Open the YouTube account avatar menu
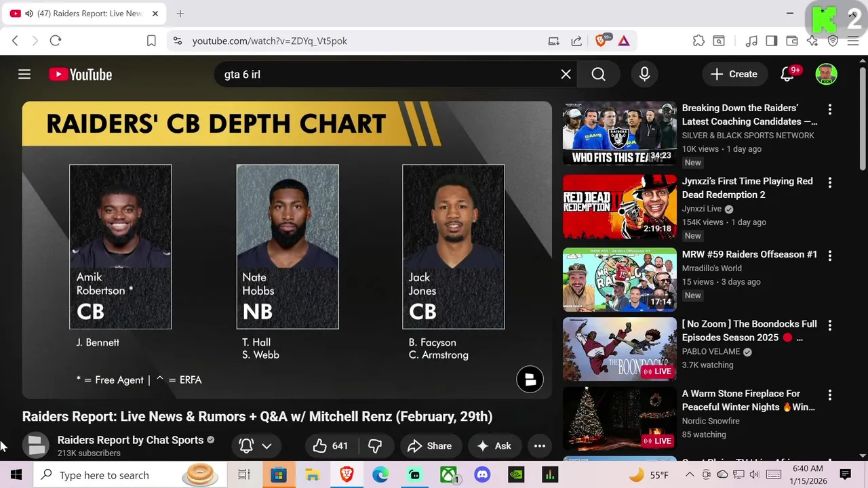The height and width of the screenshot is (488, 868). click(826, 75)
